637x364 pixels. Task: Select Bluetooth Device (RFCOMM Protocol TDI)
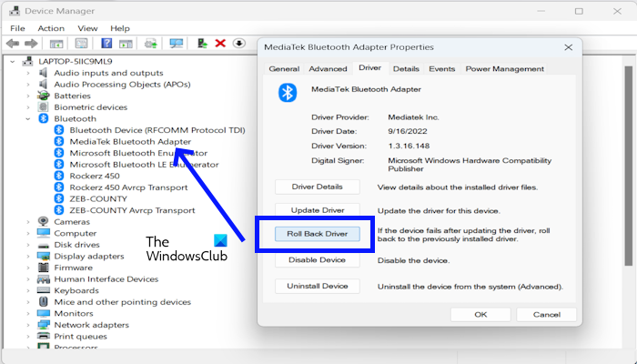point(157,130)
